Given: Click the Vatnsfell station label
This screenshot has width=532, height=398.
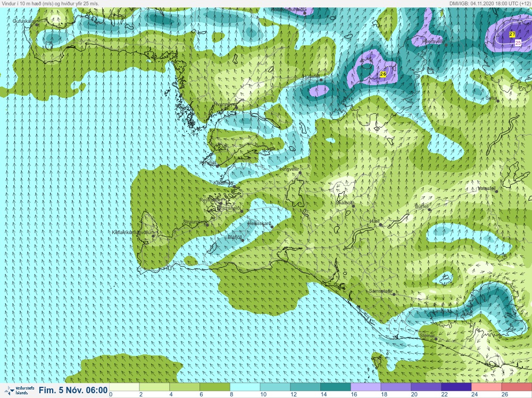Looking at the screenshot, I should [487, 188].
